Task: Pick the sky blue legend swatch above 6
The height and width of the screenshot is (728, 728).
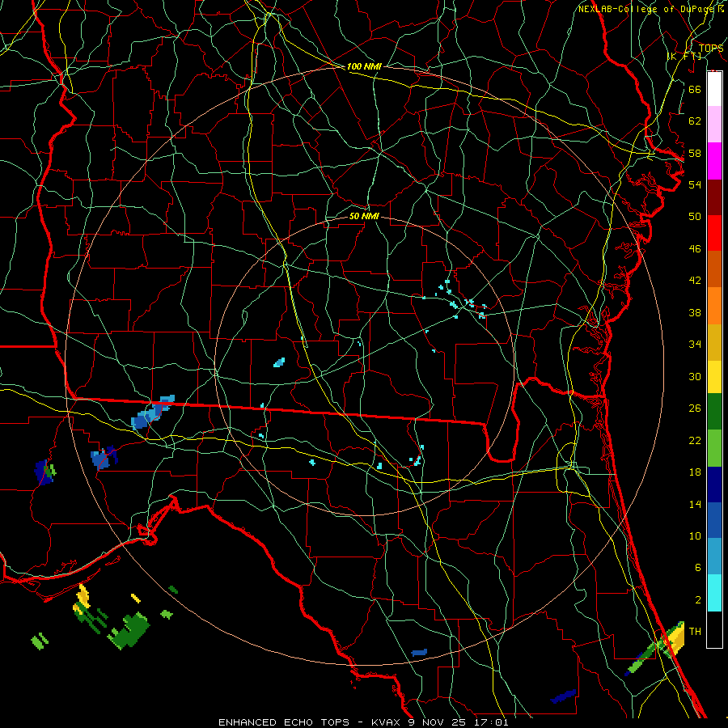Action: pos(714,557)
